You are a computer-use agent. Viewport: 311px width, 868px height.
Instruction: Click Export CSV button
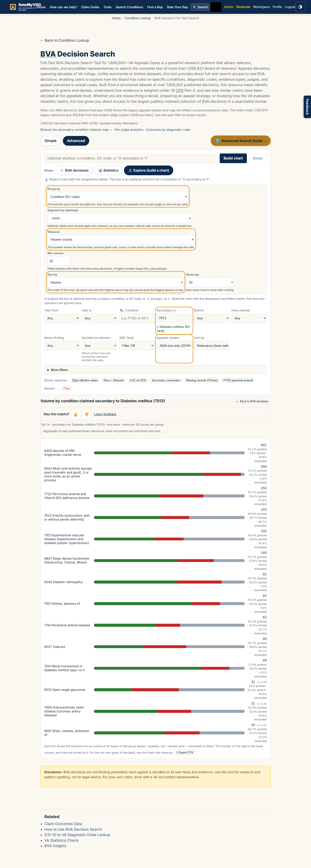tap(185, 752)
